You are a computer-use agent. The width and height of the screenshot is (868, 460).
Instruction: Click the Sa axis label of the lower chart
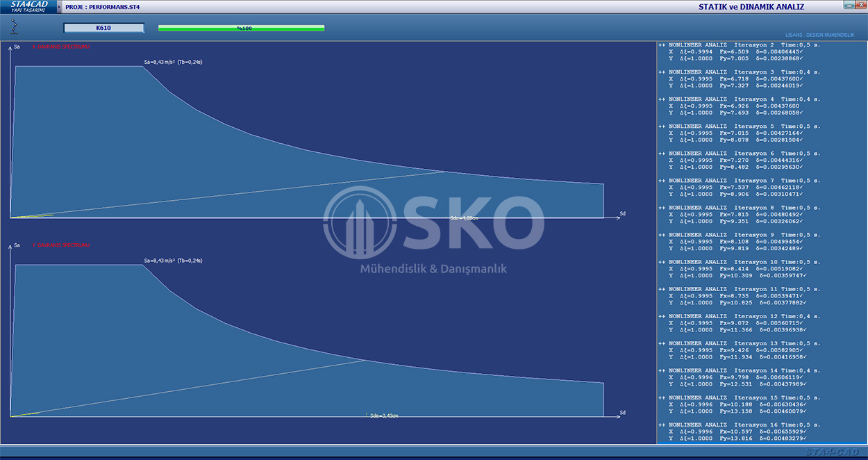(17, 245)
